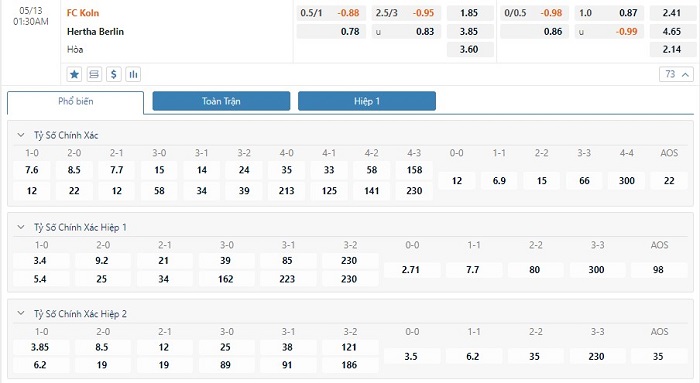
Task: Pick full-time 1-0 score odds 7.6
Action: 32,170
